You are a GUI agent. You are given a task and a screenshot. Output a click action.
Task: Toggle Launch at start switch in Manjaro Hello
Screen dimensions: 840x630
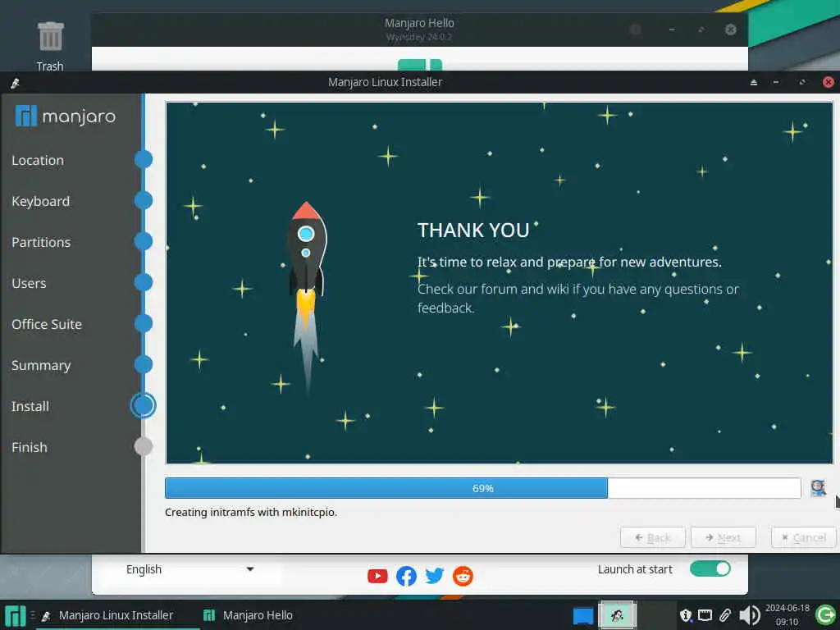click(x=710, y=568)
